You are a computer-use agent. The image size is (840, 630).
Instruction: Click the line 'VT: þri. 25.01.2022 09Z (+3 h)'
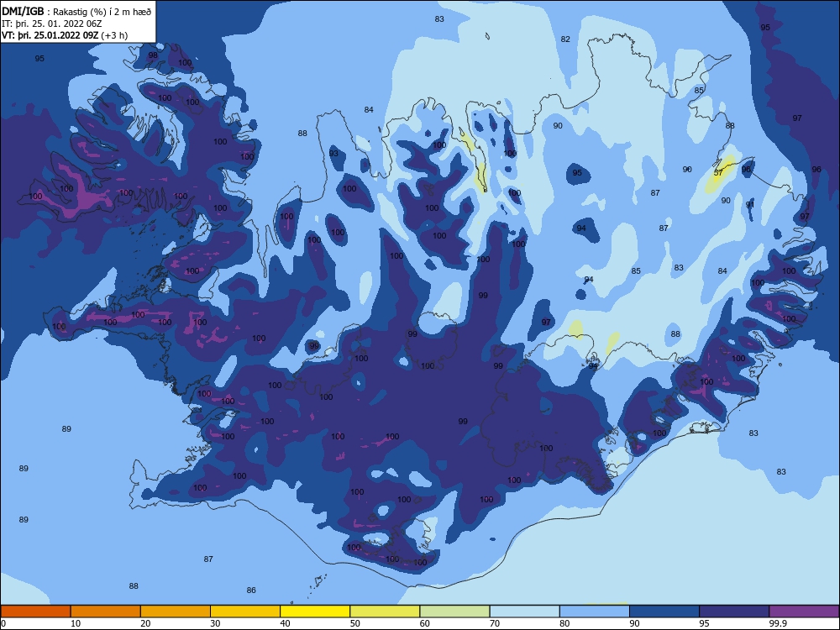65,35
